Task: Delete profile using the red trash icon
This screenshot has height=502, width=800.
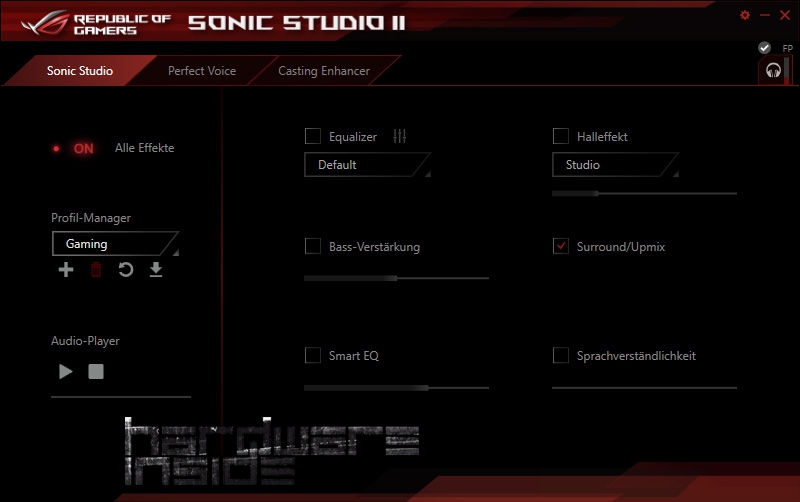Action: pyautogui.click(x=96, y=270)
